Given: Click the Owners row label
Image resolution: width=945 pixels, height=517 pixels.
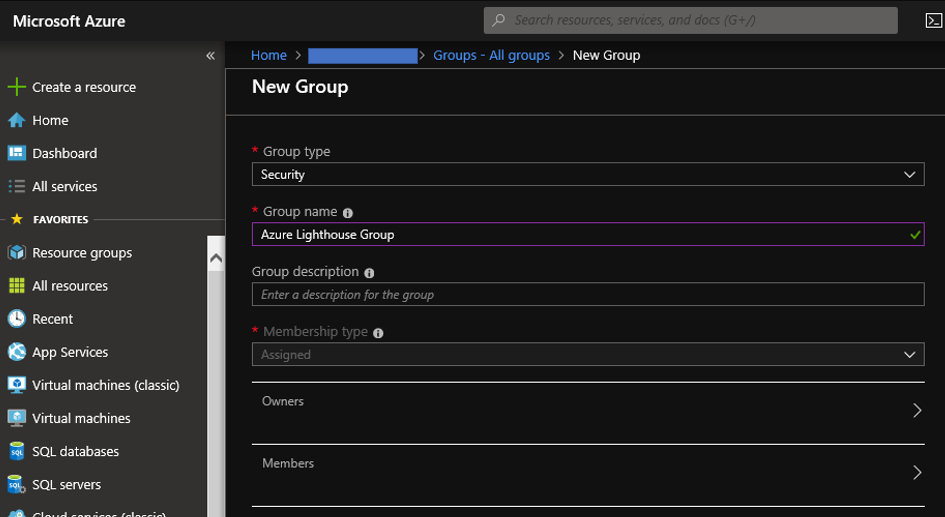Looking at the screenshot, I should pos(283,401).
